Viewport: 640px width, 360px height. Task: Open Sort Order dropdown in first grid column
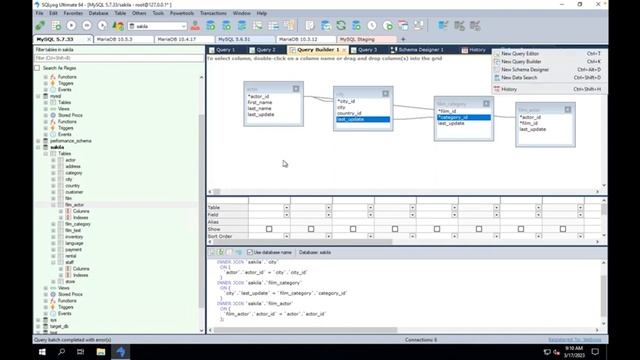click(x=287, y=236)
